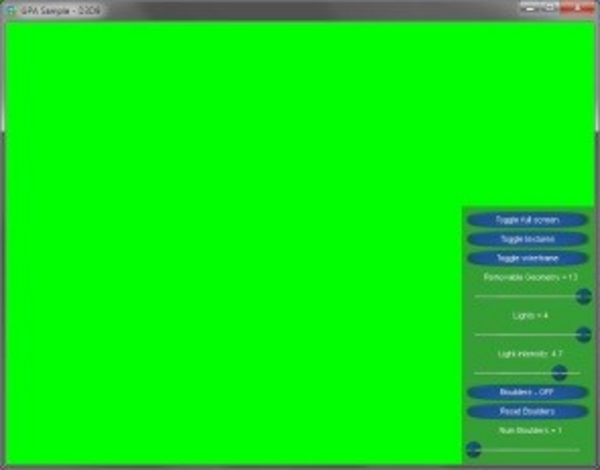600x470 pixels.
Task: Open the application icon in title bar
Action: click(10, 10)
